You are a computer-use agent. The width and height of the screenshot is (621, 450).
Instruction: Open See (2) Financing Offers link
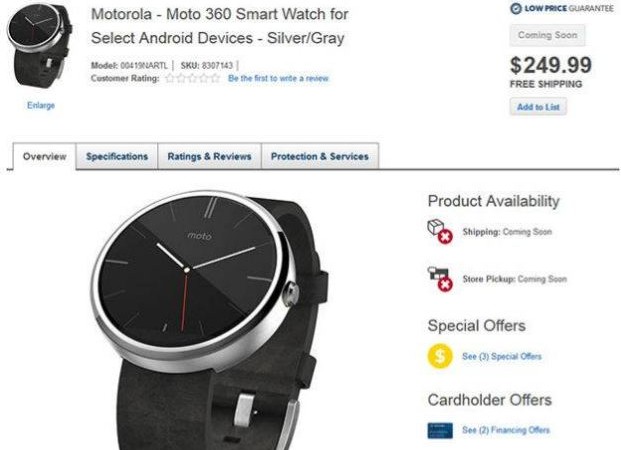[506, 430]
